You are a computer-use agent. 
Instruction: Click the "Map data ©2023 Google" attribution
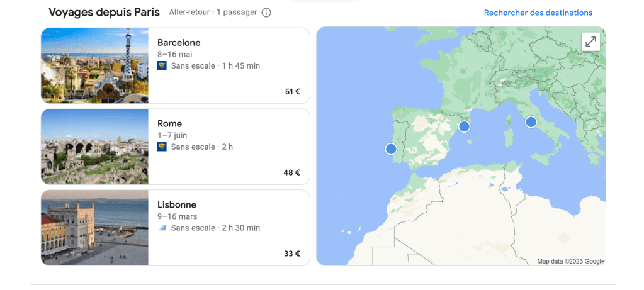point(570,261)
